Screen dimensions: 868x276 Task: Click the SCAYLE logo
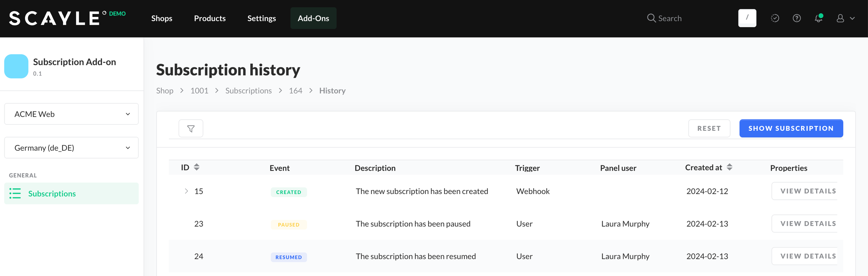coord(54,18)
